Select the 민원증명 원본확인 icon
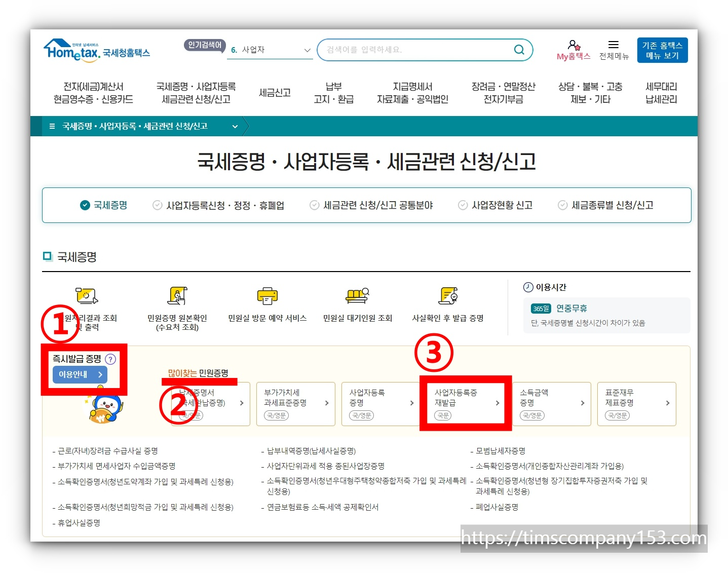This screenshot has height=573, width=728. (x=177, y=296)
